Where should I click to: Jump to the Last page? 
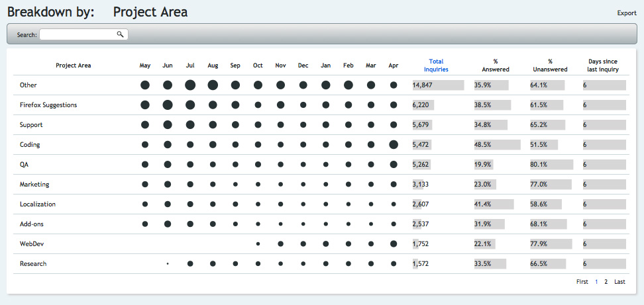[619, 282]
